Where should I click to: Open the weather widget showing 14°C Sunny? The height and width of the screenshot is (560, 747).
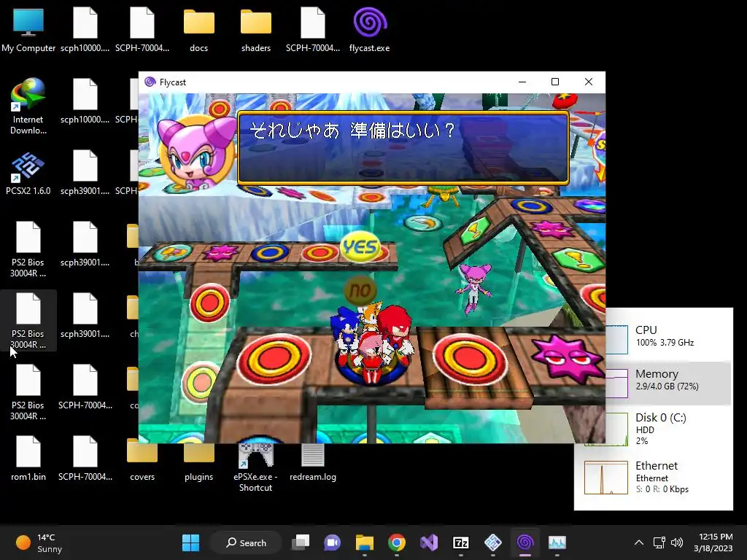tap(39, 542)
